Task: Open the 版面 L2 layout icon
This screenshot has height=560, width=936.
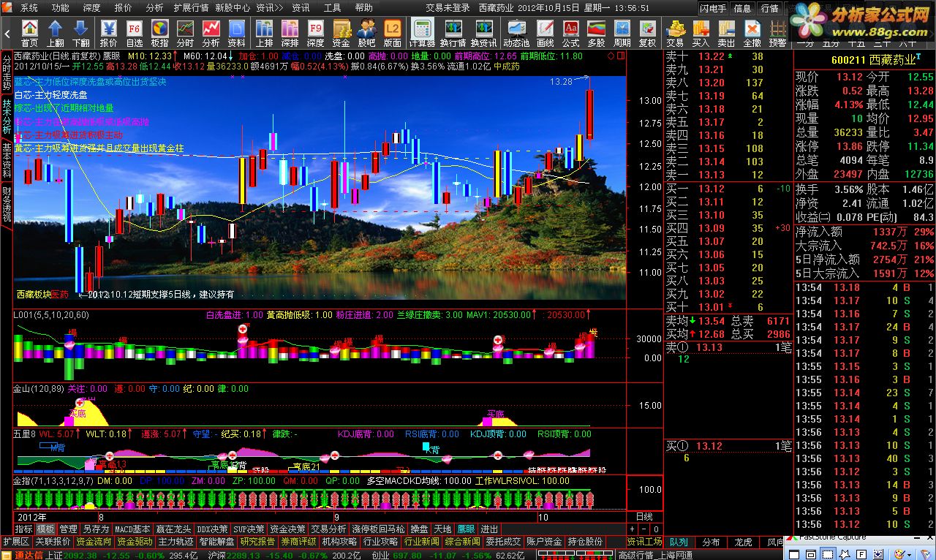Action: (393, 34)
